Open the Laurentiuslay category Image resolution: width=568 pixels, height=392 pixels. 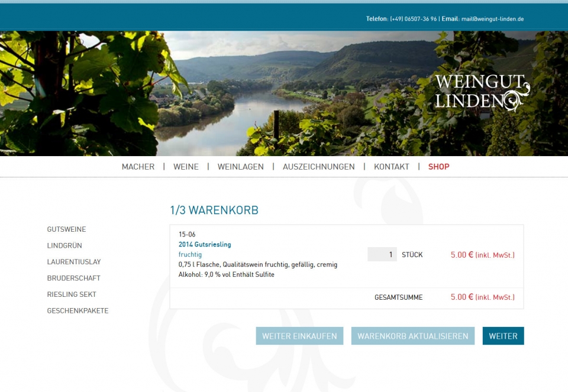74,262
